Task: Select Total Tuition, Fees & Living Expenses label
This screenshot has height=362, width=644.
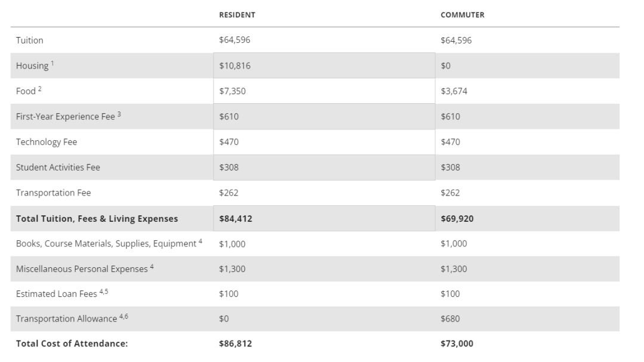Action: coord(97,219)
